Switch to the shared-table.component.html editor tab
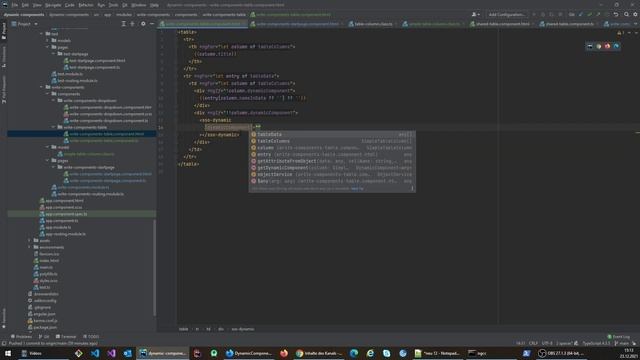This screenshot has width=640, height=360. point(502,24)
